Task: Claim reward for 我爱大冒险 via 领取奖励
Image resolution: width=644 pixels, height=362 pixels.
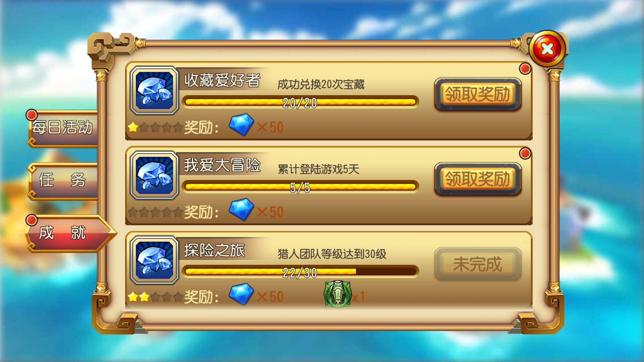Action: [478, 179]
